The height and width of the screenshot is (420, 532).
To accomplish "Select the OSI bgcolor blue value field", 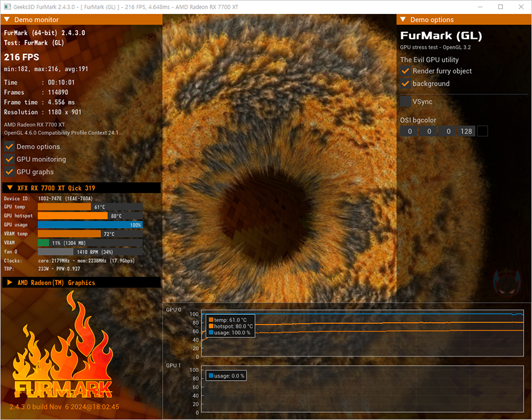I will [448, 131].
